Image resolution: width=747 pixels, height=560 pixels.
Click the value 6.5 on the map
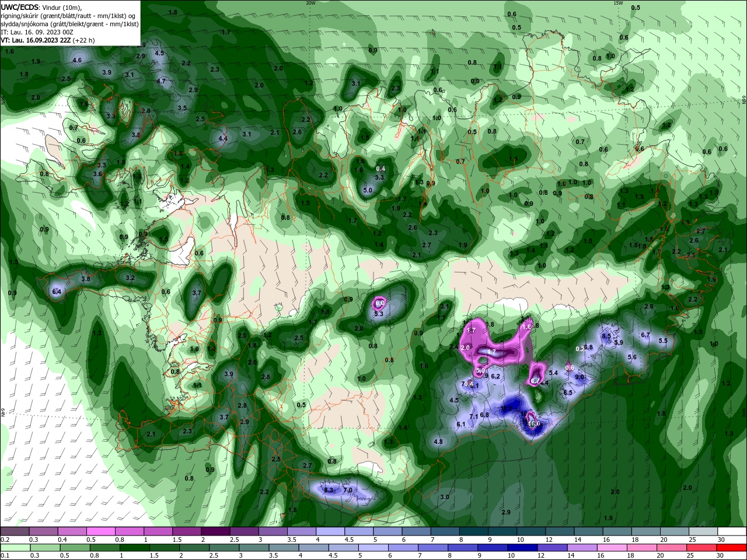[568, 393]
